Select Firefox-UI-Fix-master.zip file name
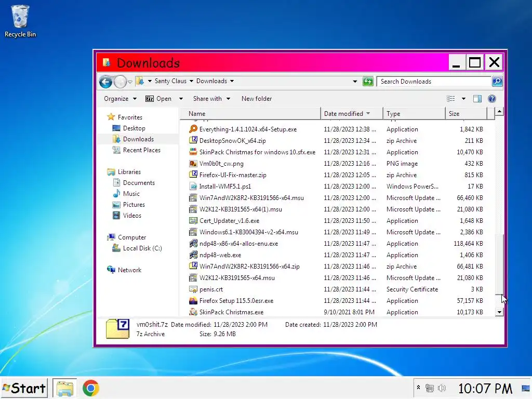The width and height of the screenshot is (532, 399). [x=233, y=175]
